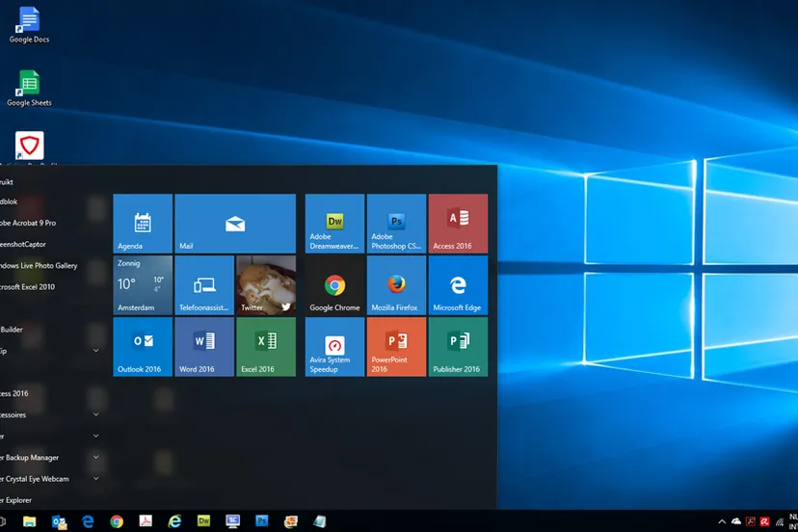Screen dimensions: 798x532
Task: Open the Twitter tile with cat photo
Action: click(x=266, y=285)
